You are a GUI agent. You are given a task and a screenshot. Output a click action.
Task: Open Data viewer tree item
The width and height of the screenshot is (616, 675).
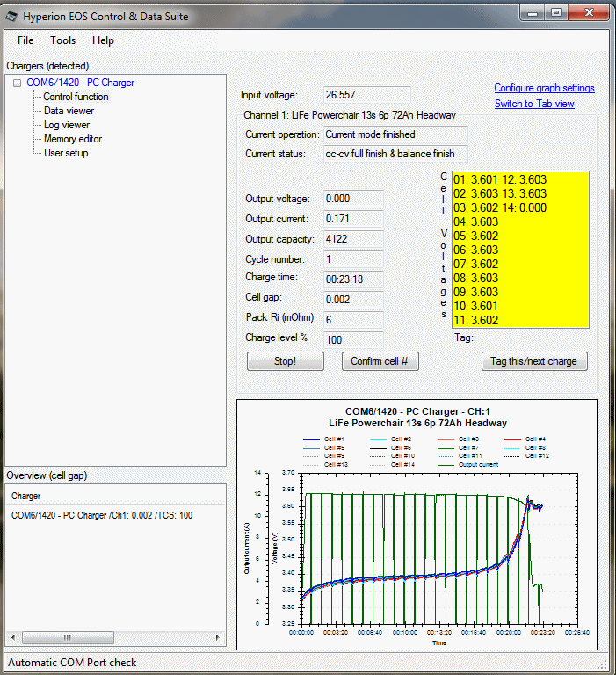(x=69, y=111)
